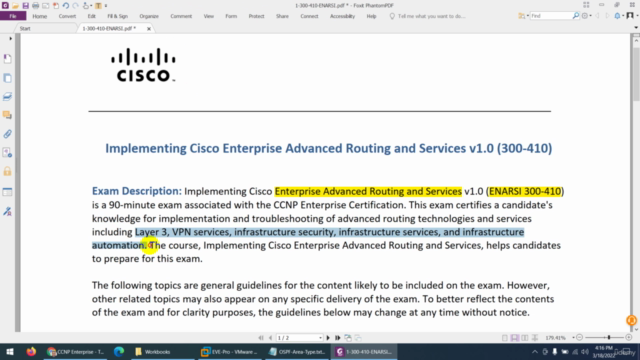This screenshot has width=640, height=360.
Task: Open the Help ribbon tab
Action: coord(371,16)
